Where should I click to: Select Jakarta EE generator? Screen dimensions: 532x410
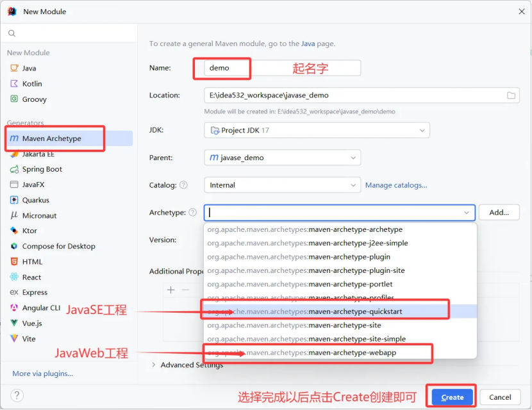click(69, 154)
